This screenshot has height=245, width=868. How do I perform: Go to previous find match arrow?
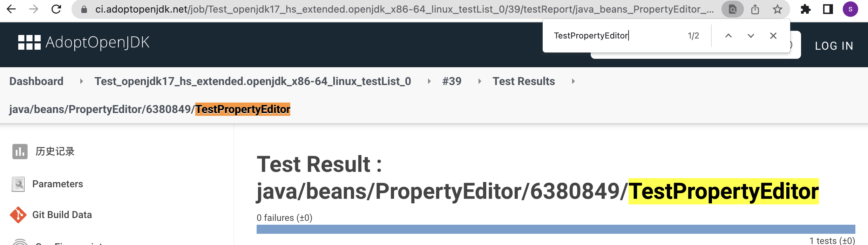728,36
